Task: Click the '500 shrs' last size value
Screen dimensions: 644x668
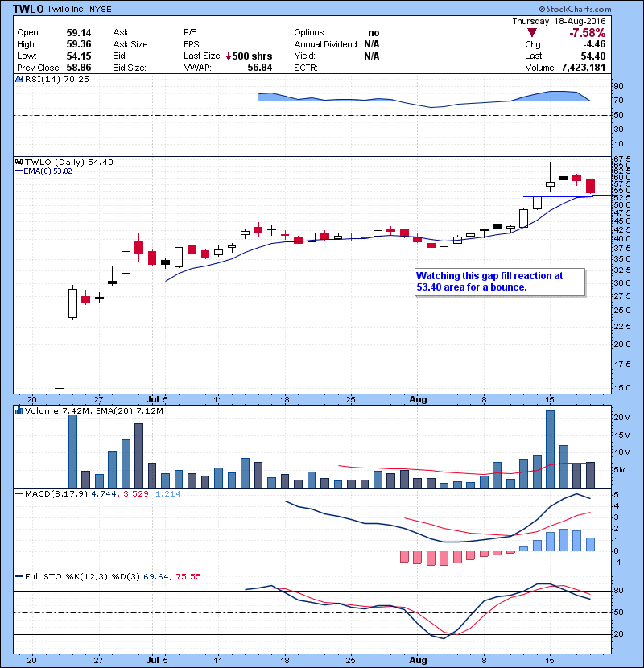Action: 252,56
